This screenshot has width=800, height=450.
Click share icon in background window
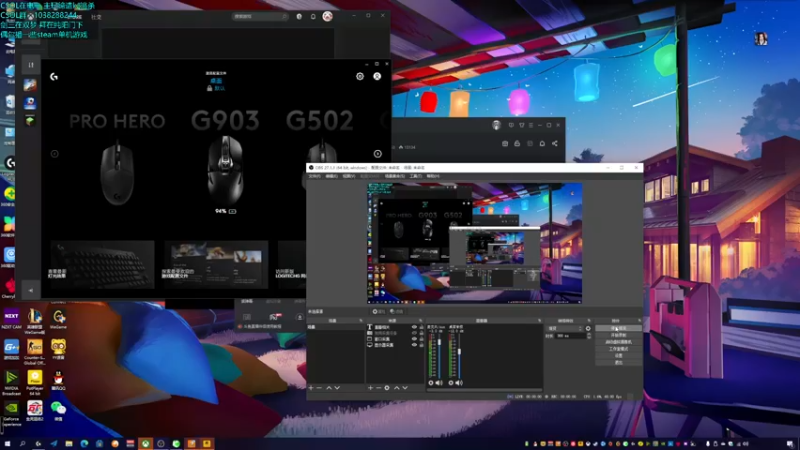click(x=555, y=143)
